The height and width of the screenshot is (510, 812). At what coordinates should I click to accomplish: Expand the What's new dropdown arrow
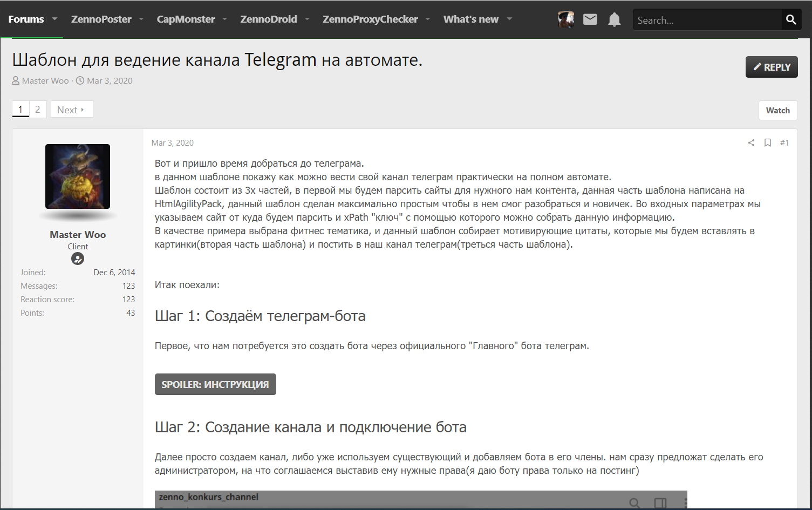(x=509, y=19)
